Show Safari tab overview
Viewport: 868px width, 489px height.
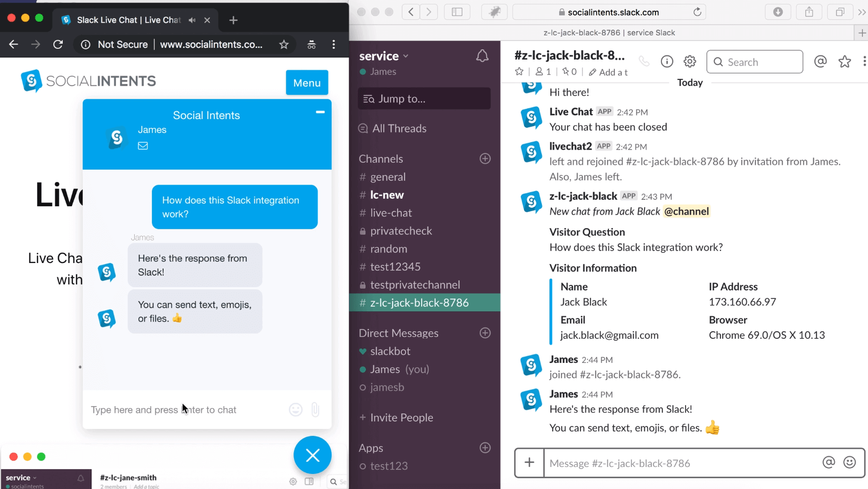[x=840, y=12]
